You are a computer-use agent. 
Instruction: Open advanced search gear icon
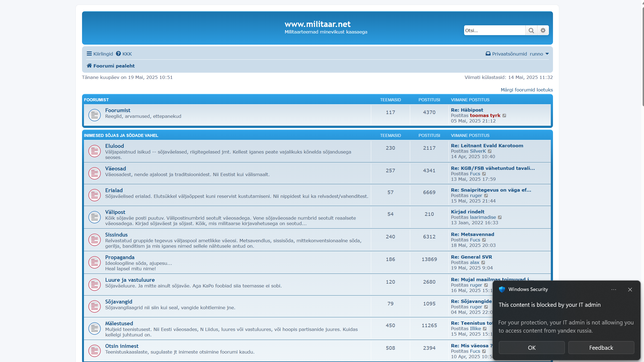pos(543,30)
